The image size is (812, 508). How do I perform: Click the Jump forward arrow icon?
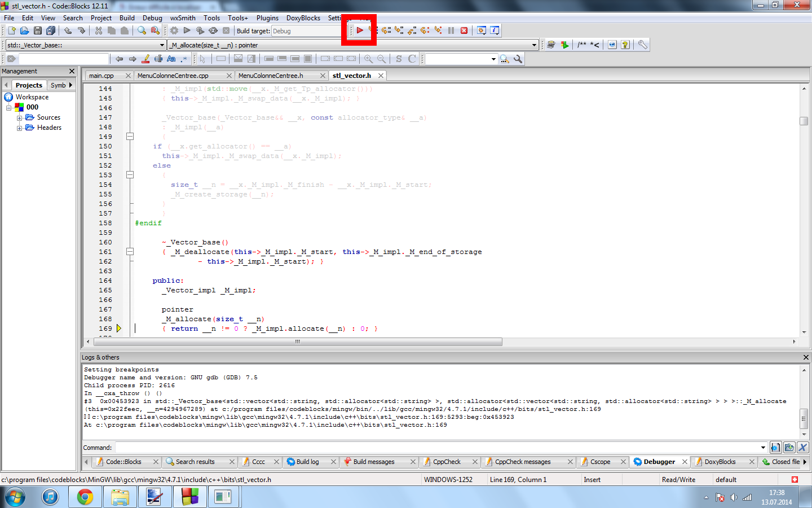(x=133, y=59)
